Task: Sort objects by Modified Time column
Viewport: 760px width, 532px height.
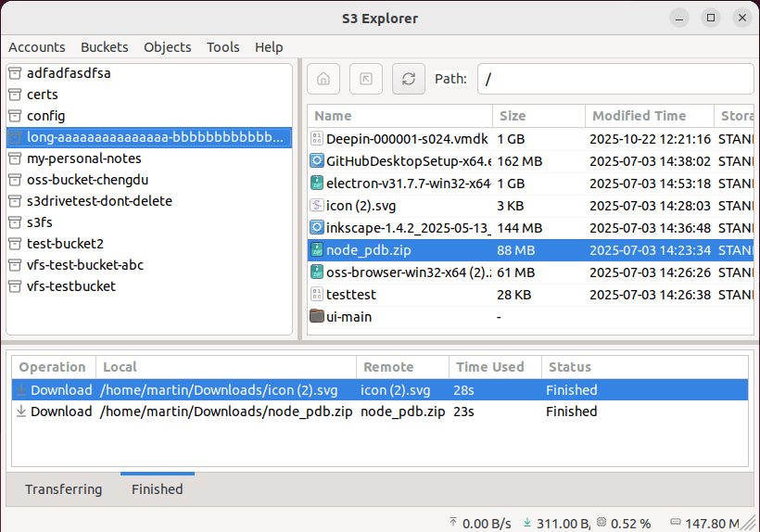Action: 650,116
